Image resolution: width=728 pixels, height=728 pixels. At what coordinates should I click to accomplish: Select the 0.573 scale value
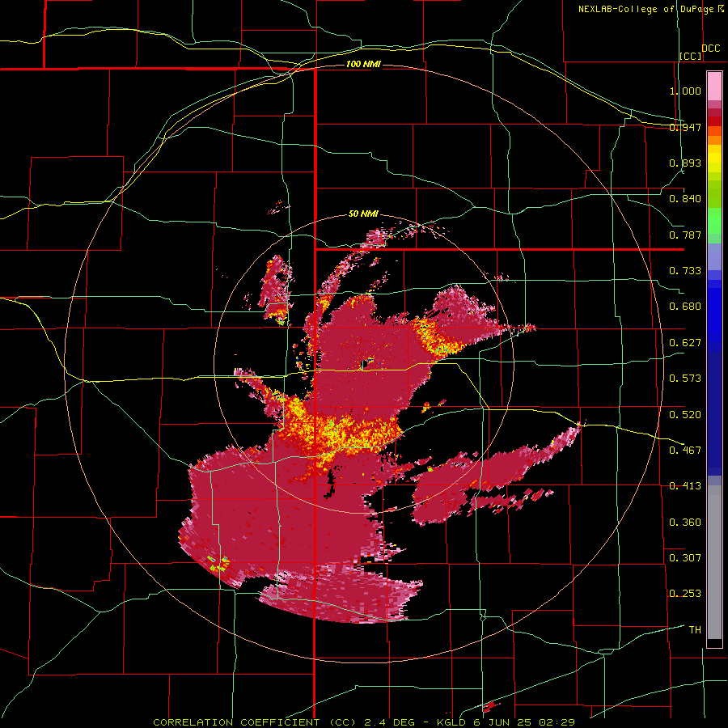(x=685, y=379)
